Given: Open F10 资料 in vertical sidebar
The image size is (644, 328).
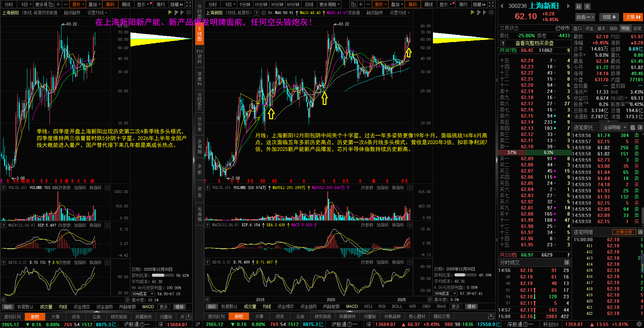Looking at the screenshot, I should tap(200, 56).
